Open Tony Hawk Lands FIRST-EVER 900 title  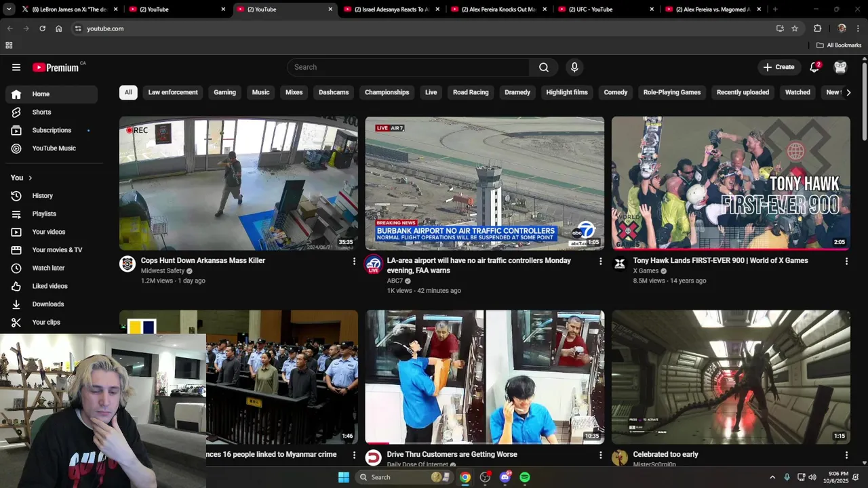coord(720,260)
